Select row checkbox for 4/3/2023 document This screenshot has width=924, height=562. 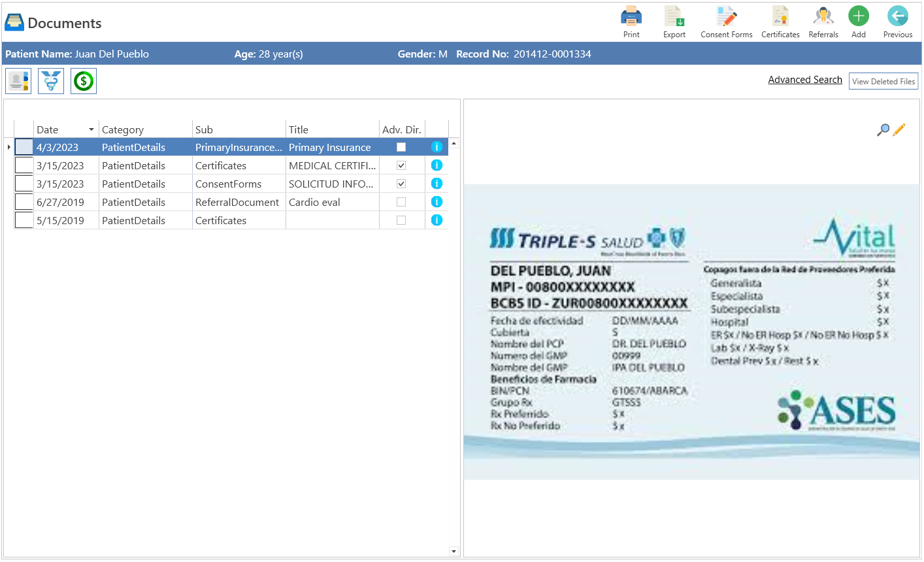24,147
